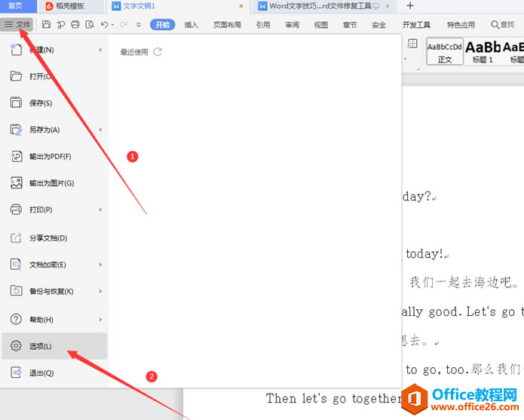Click the refresh icon next to 最近使用
Image resolution: width=524 pixels, height=420 pixels.
(x=158, y=52)
